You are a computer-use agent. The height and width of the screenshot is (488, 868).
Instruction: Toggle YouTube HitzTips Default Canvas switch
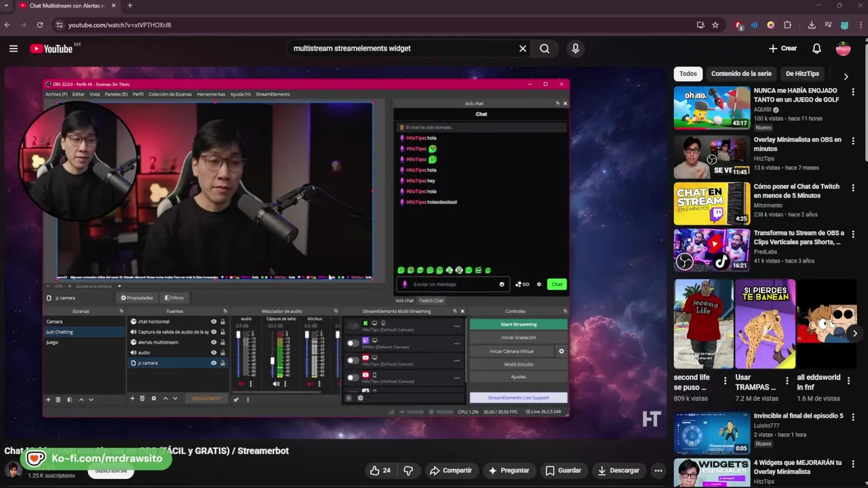(352, 360)
